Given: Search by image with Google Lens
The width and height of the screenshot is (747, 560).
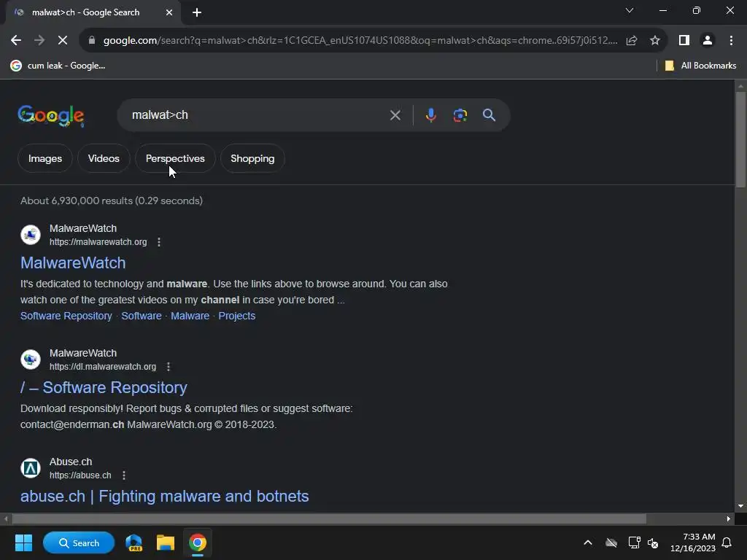Looking at the screenshot, I should (460, 115).
